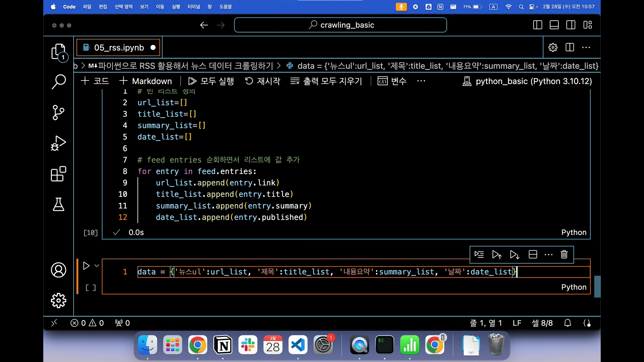Open the Explorer view in activity bar
The image size is (644, 362).
click(58, 52)
